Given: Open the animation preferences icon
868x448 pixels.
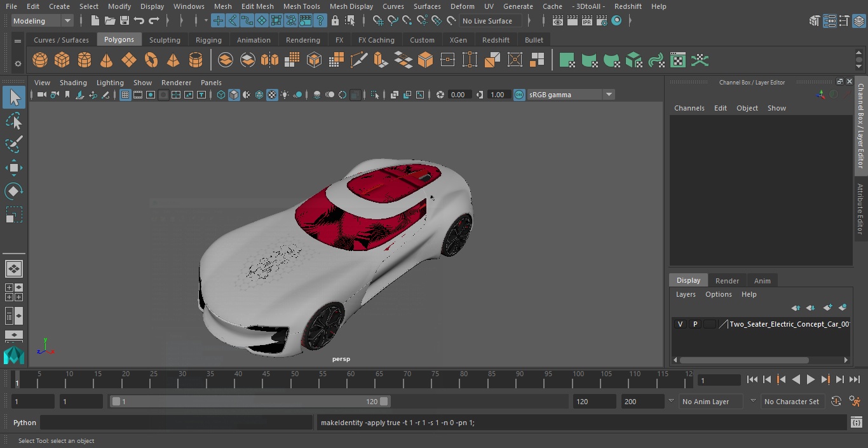Looking at the screenshot, I should (855, 402).
